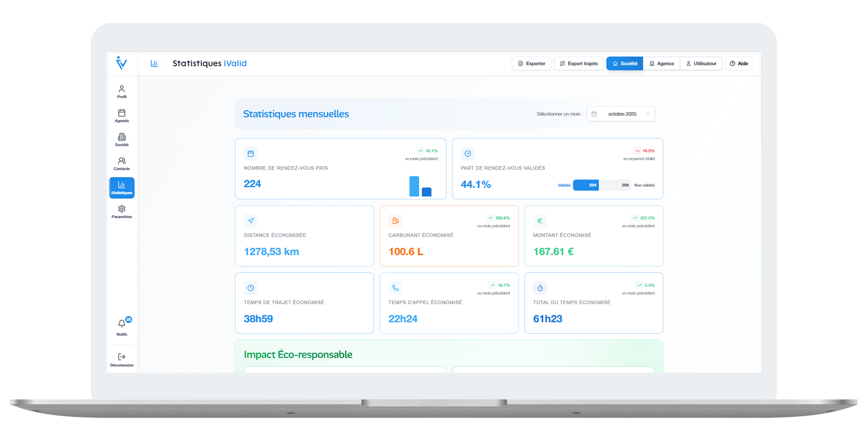
Task: Select the Société icon in the sidebar
Action: click(x=121, y=140)
